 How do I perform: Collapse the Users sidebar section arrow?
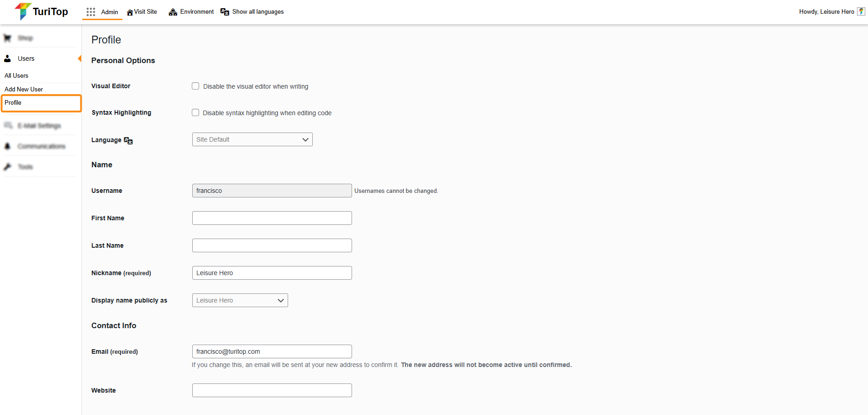pyautogui.click(x=79, y=59)
